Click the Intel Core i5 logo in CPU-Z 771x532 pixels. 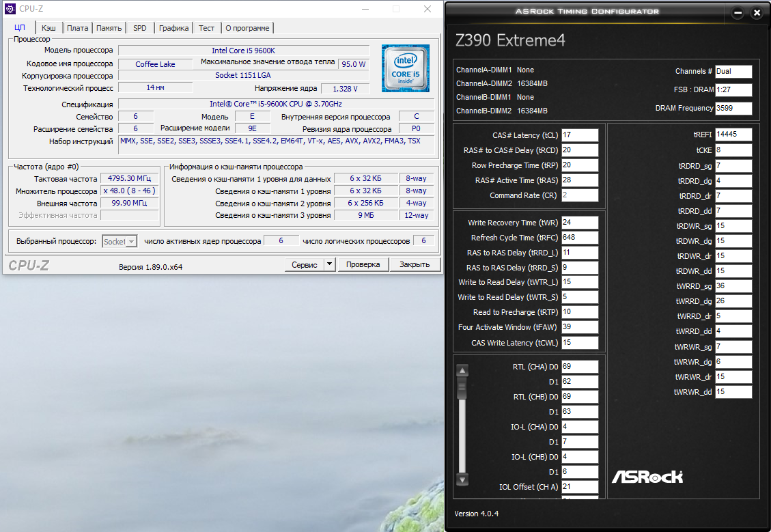click(405, 68)
